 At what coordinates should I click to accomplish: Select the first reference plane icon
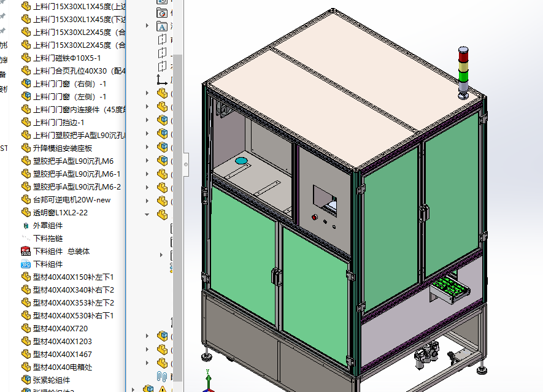pyautogui.click(x=162, y=40)
